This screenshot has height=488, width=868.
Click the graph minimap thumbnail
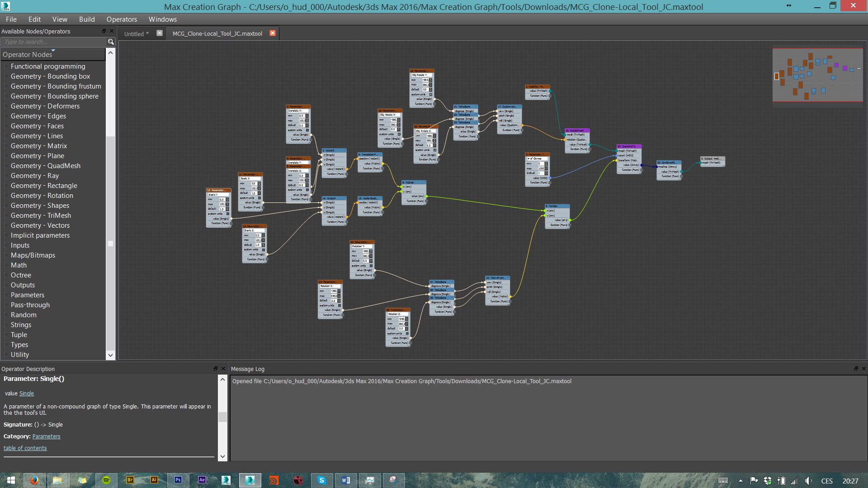[x=817, y=75]
